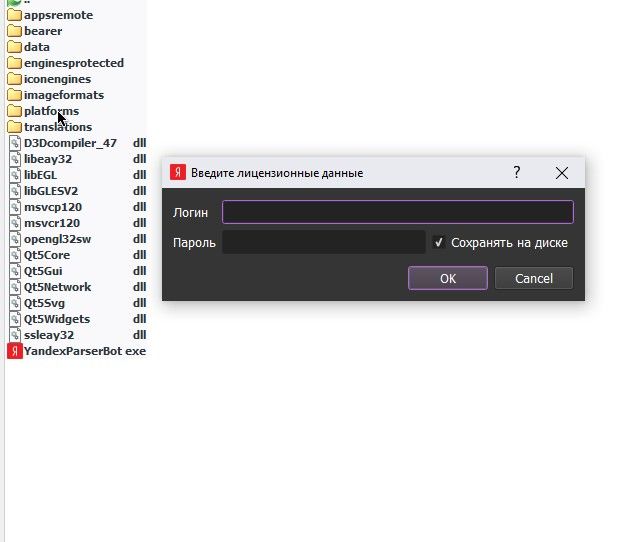Click the dll extension of Qt5Core
The height and width of the screenshot is (542, 639).
tap(139, 255)
